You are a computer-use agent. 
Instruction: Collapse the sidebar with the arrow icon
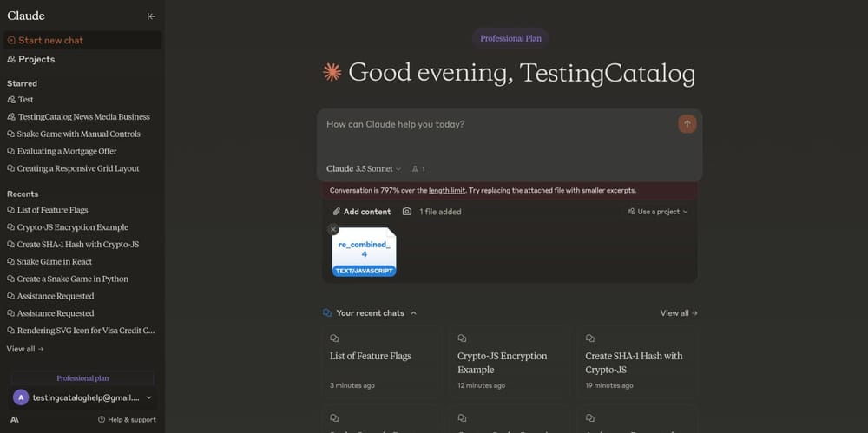point(151,16)
